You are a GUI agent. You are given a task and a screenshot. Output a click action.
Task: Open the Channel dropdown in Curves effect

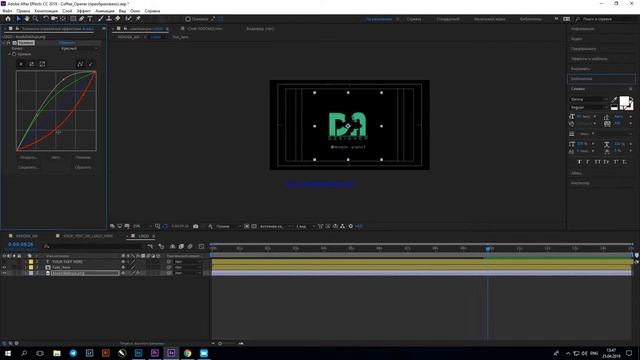click(x=79, y=48)
